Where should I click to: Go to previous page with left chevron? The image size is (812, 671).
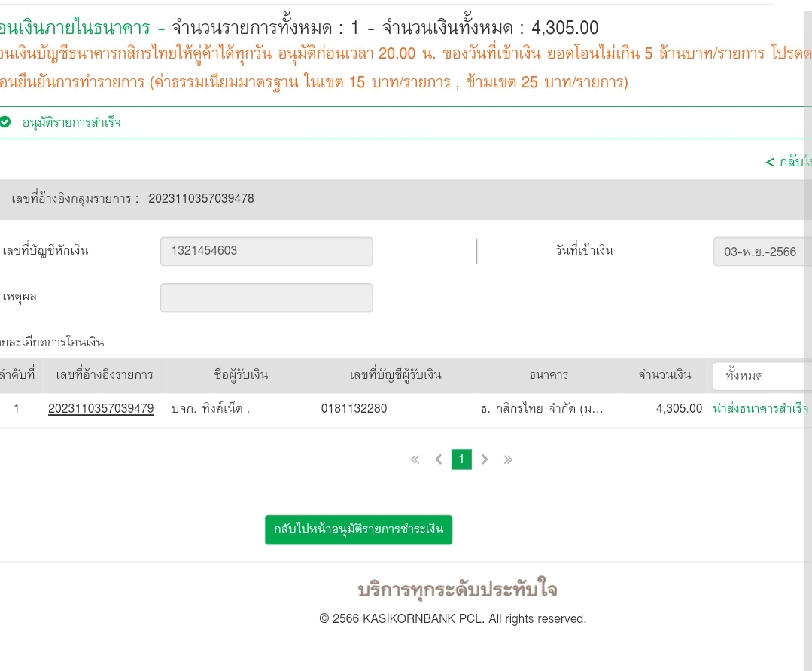tap(439, 459)
